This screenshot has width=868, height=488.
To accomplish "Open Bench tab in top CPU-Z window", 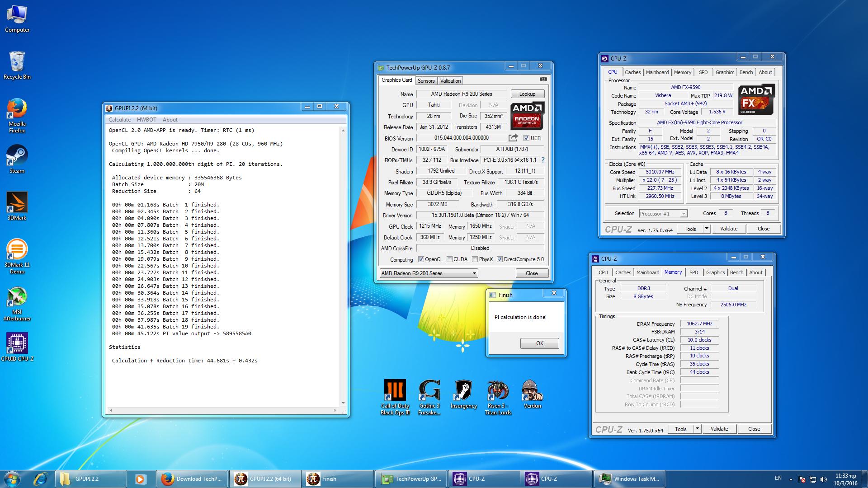I will (746, 72).
